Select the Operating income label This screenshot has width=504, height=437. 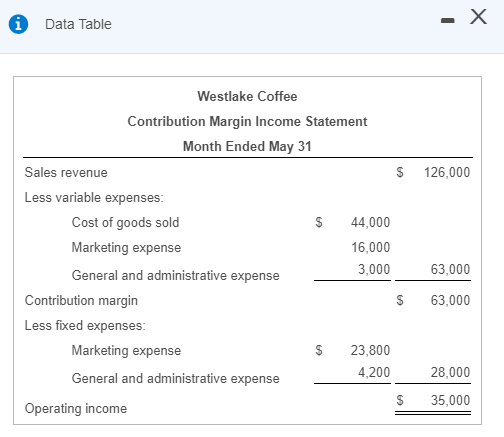point(76,409)
